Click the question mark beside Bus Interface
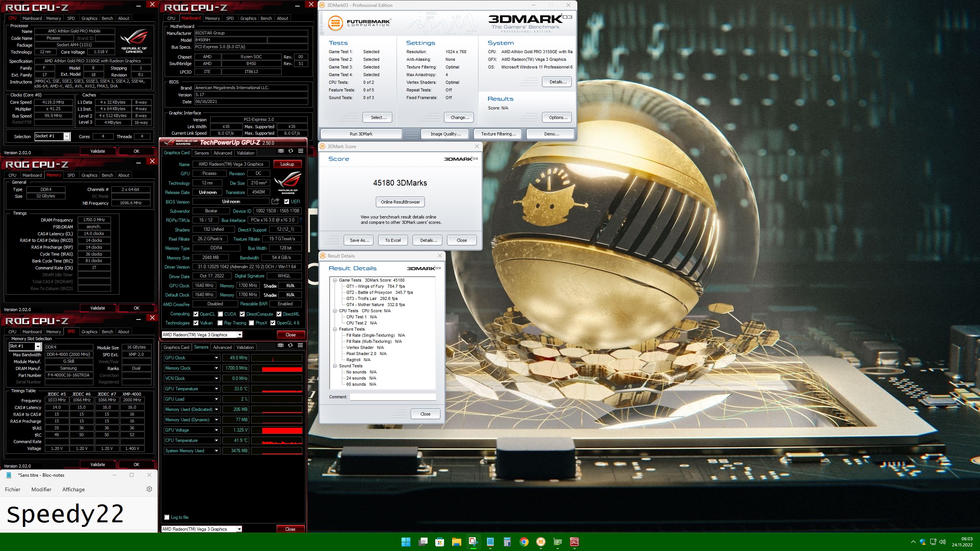This screenshot has height=551, width=980. 301,220
